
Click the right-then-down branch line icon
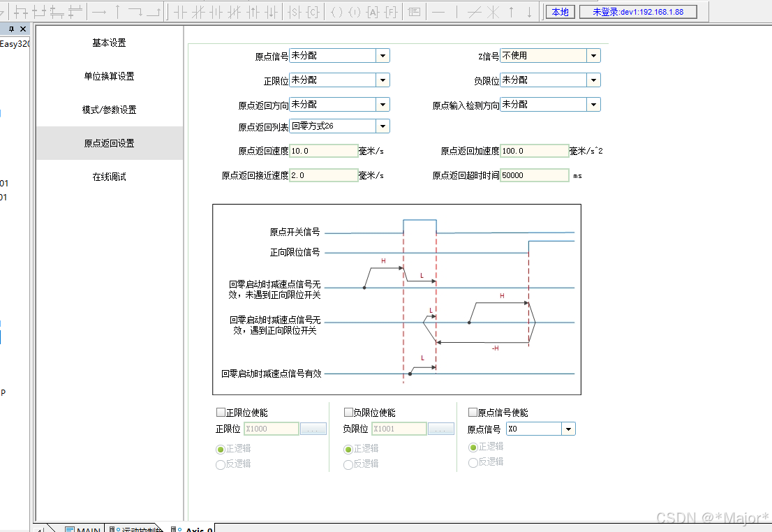coord(135,12)
